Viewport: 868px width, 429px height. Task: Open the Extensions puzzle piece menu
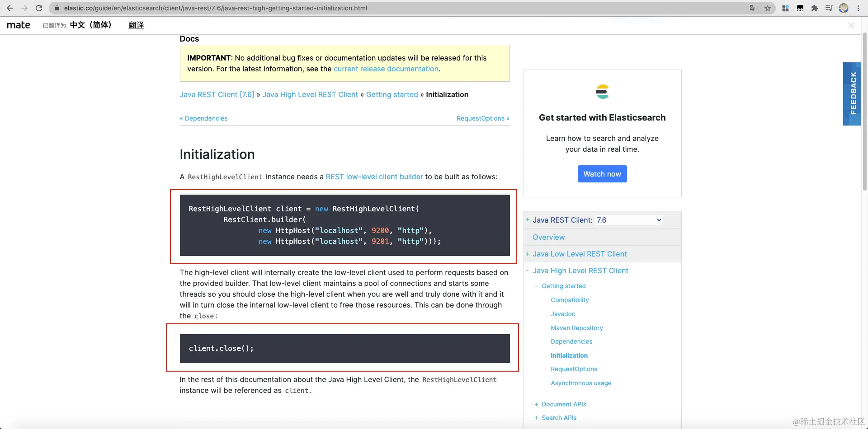[x=815, y=8]
